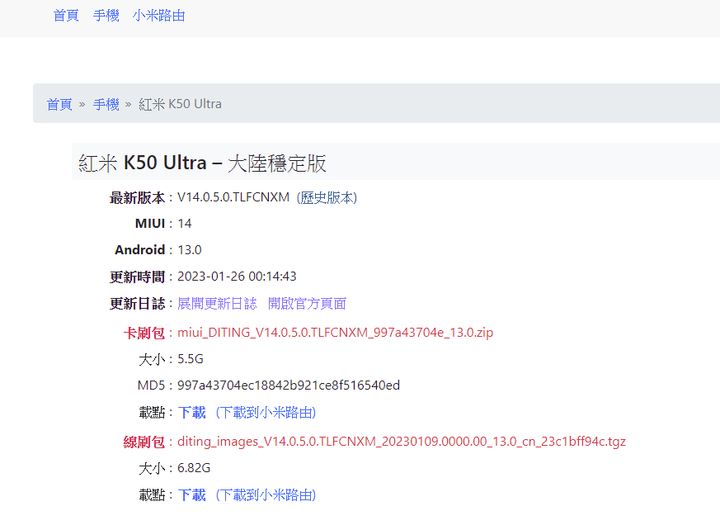
Task: Click the heading 紅米 K50 Ultra – 大陸穩定版
Action: [x=202, y=163]
